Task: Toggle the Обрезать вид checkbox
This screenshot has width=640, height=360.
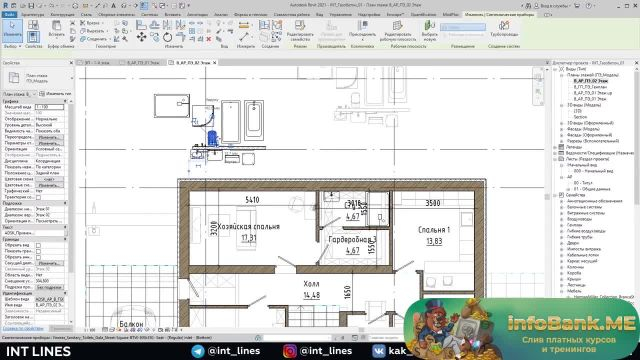Action: pyautogui.click(x=38, y=245)
